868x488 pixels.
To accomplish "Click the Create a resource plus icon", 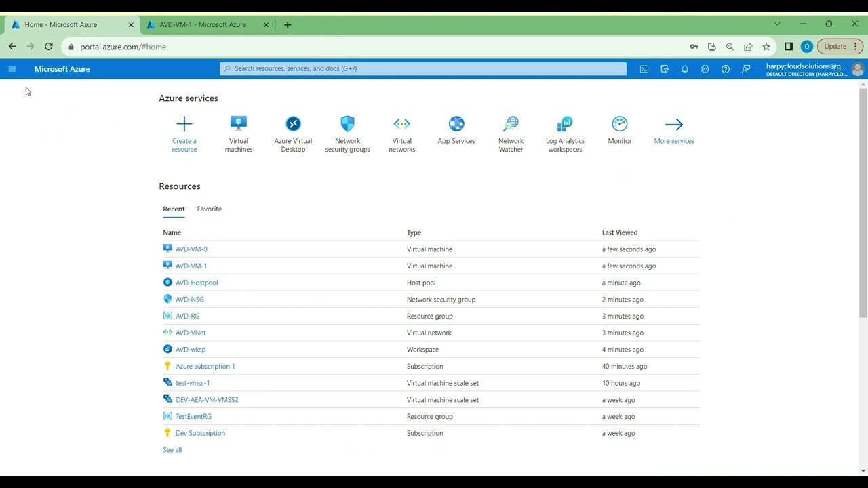I will point(184,124).
